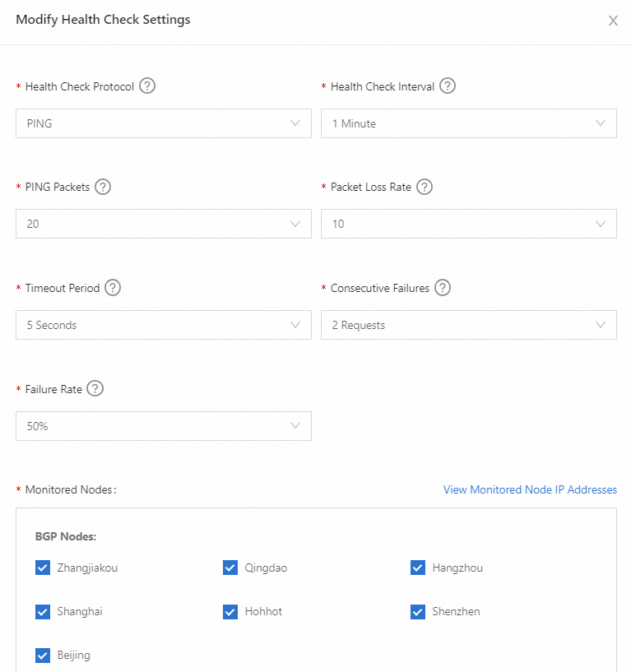
Task: Show tooltip for PING Packets
Action: coord(103,187)
